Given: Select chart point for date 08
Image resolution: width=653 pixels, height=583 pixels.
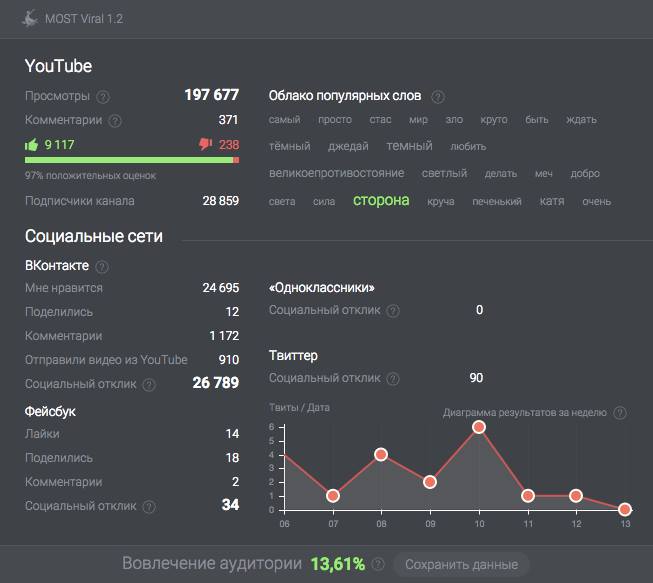Looking at the screenshot, I should pos(381,454).
